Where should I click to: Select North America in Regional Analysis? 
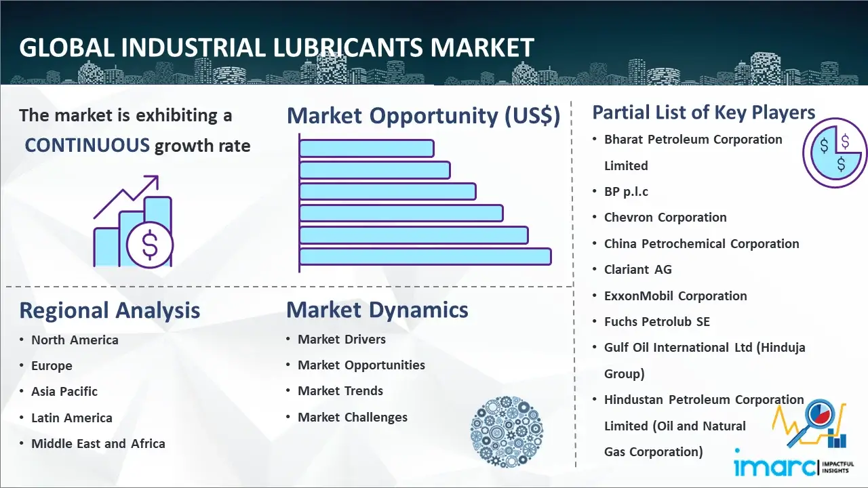point(75,340)
